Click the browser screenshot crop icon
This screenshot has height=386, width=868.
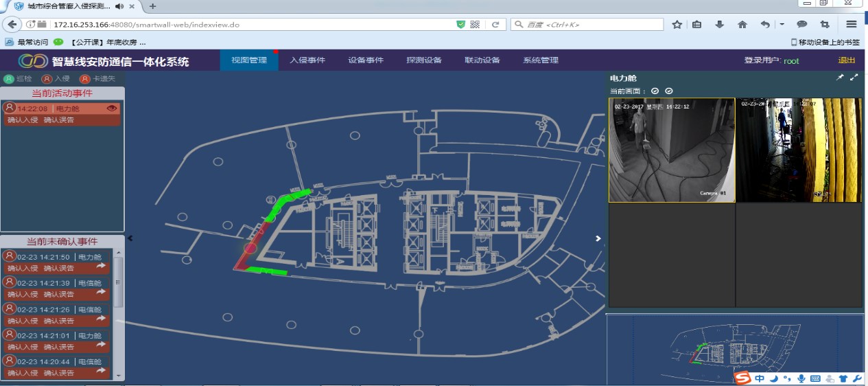(x=824, y=25)
